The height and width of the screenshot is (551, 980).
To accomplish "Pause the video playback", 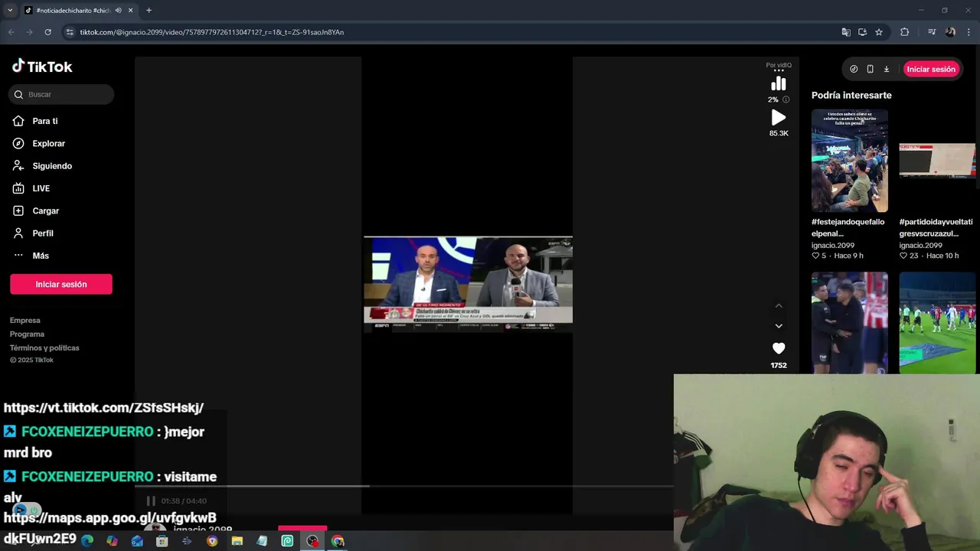I will point(151,501).
